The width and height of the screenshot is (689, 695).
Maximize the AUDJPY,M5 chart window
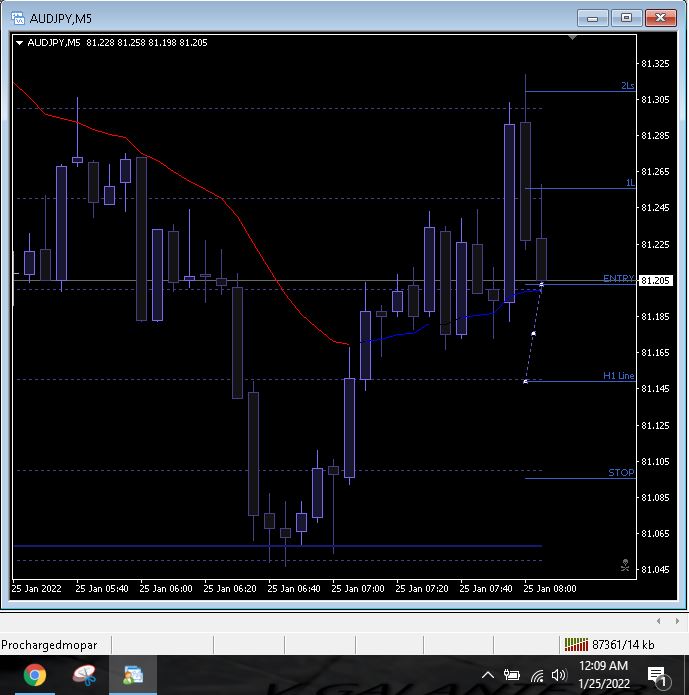[626, 18]
